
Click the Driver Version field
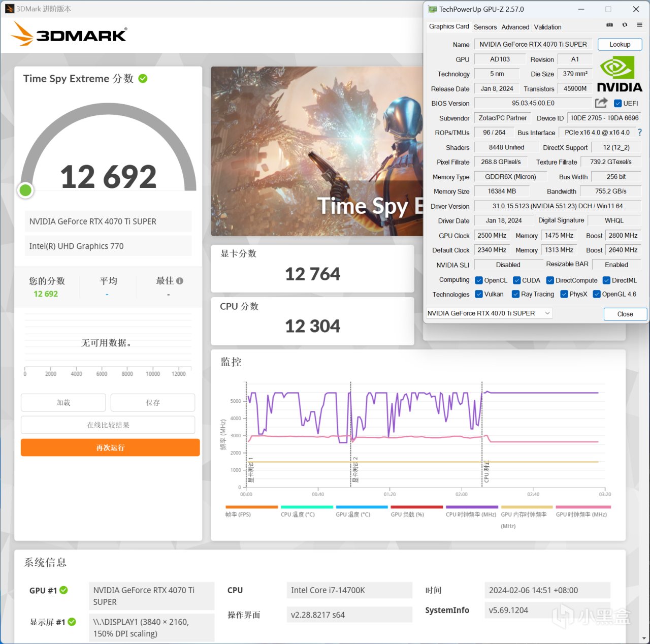557,206
